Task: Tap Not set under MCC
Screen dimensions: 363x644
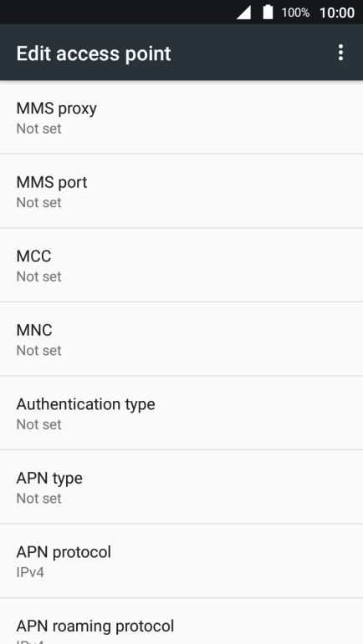Action: tap(38, 276)
